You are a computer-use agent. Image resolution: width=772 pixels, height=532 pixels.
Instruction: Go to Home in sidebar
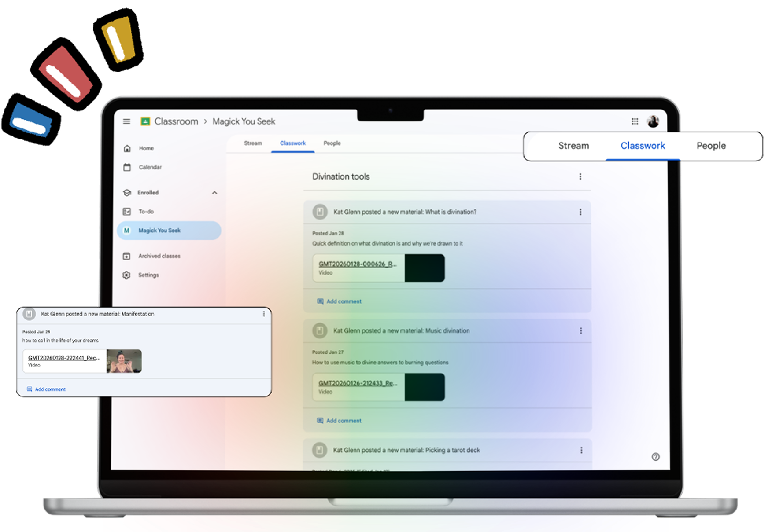pos(146,148)
